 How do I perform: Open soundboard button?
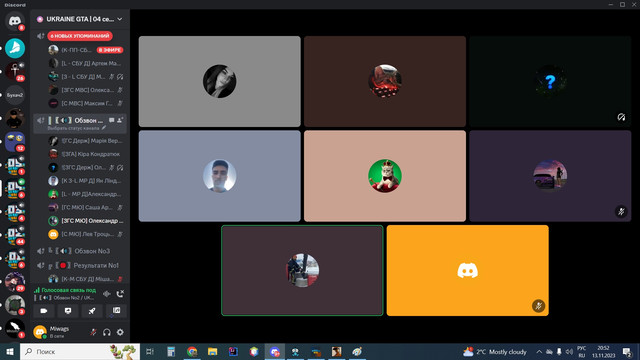[116, 311]
